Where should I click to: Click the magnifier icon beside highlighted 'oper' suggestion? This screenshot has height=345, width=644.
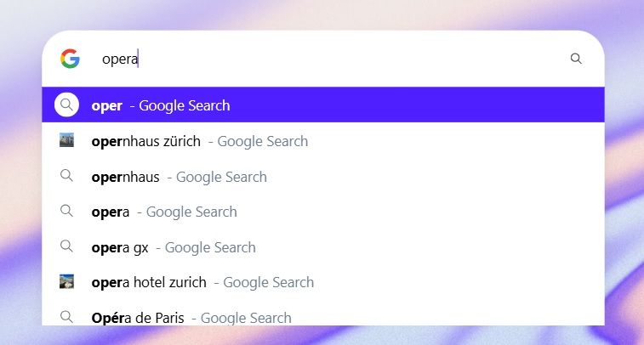pyautogui.click(x=66, y=105)
